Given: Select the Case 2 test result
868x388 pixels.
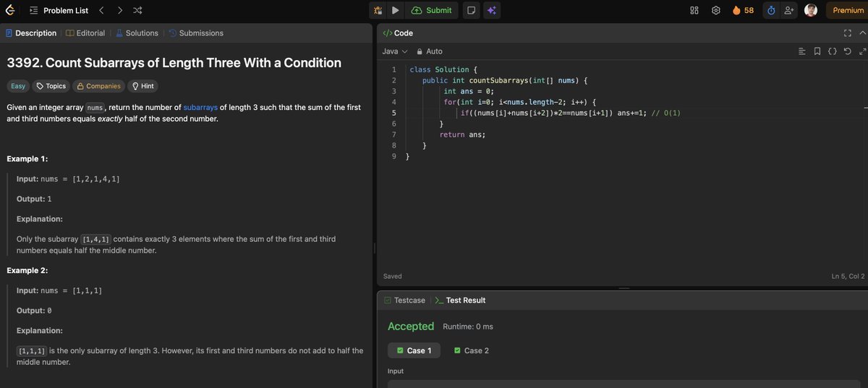Looking at the screenshot, I should tap(471, 350).
